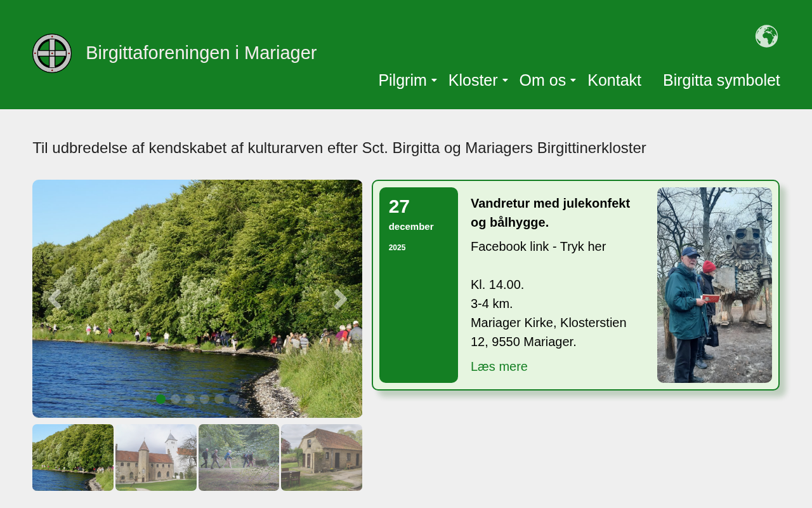Screen dimensions: 812x508
Task: Select the sixth carousel indicator dot
Action: (x=233, y=399)
